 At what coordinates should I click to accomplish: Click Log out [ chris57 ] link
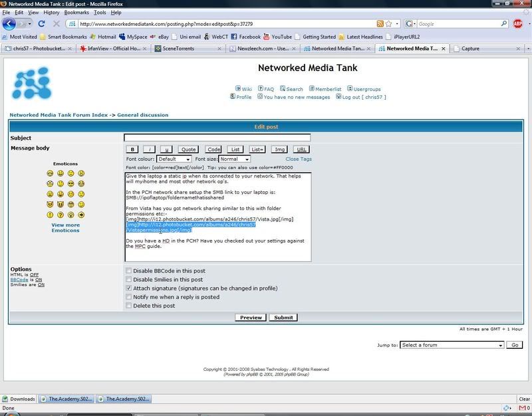[364, 97]
